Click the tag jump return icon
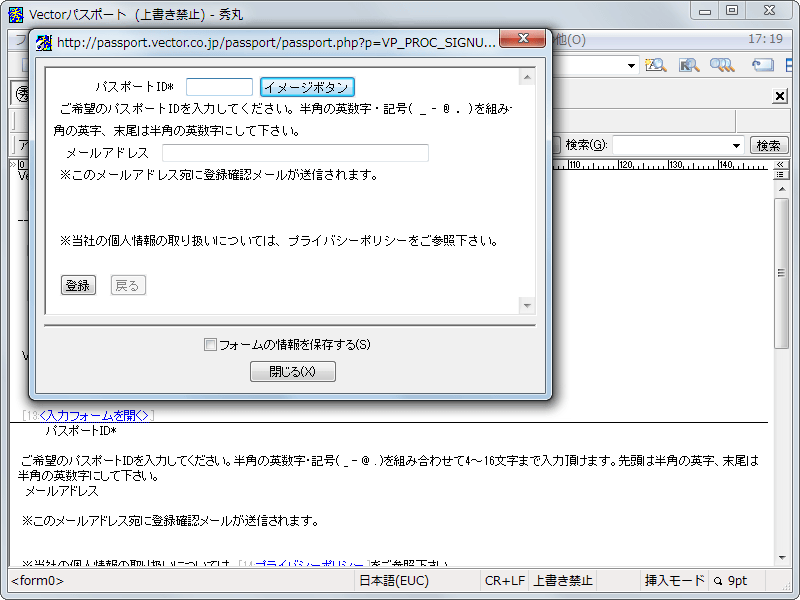 [x=763, y=65]
